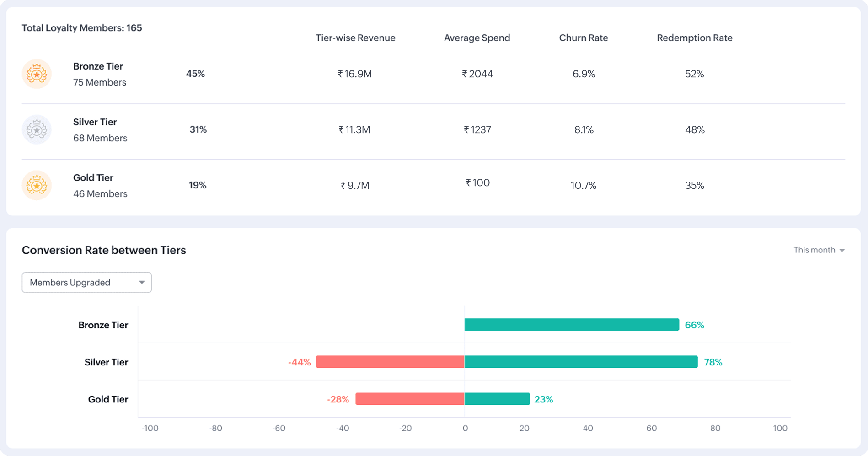The height and width of the screenshot is (456, 868).
Task: Select the Silver Tier chart axis label
Action: [106, 362]
